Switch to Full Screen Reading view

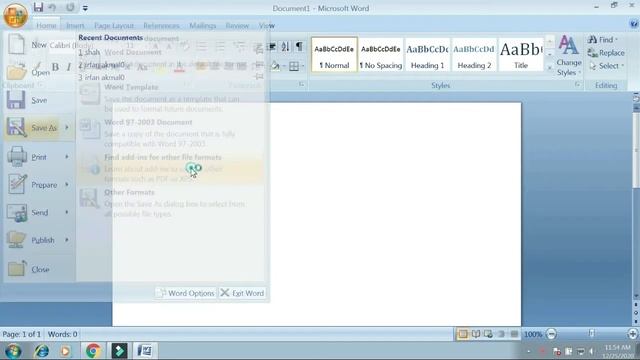(x=476, y=334)
